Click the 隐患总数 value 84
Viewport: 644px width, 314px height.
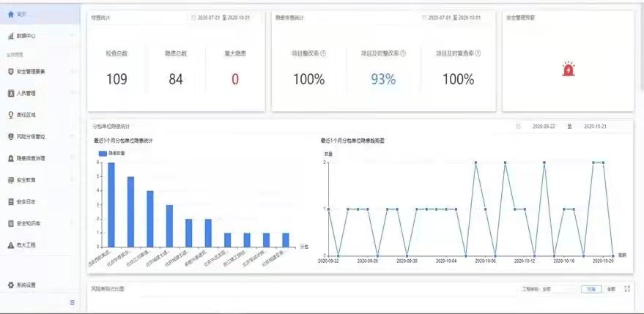click(x=175, y=79)
